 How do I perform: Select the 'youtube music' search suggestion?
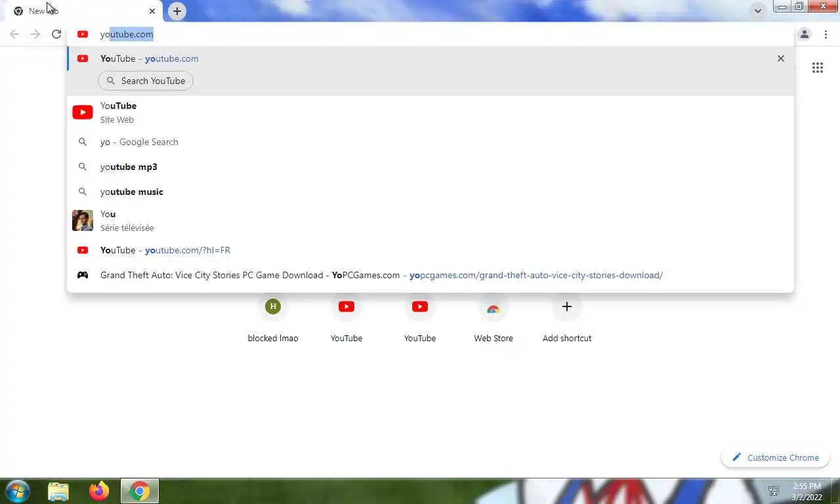coord(430,192)
